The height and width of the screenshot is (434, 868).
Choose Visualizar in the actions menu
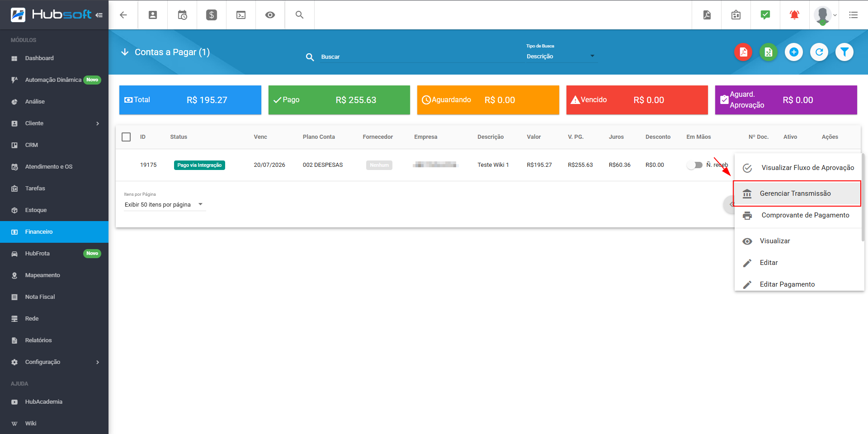pyautogui.click(x=798, y=241)
